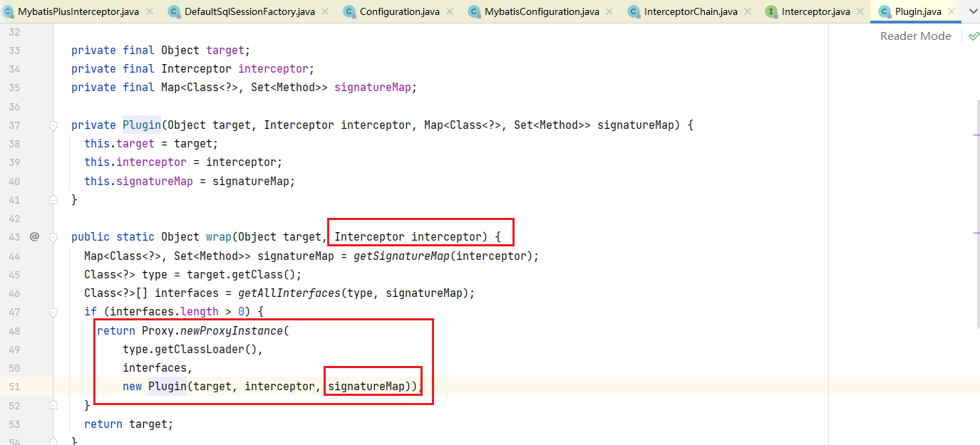The image size is (980, 445).
Task: Fold the if block at line 47
Action: pyautogui.click(x=53, y=311)
